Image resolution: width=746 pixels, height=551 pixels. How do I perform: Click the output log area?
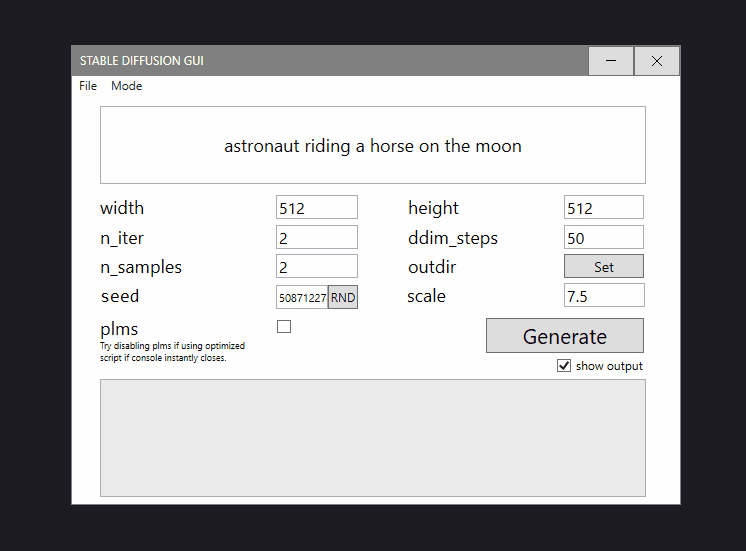click(x=373, y=438)
